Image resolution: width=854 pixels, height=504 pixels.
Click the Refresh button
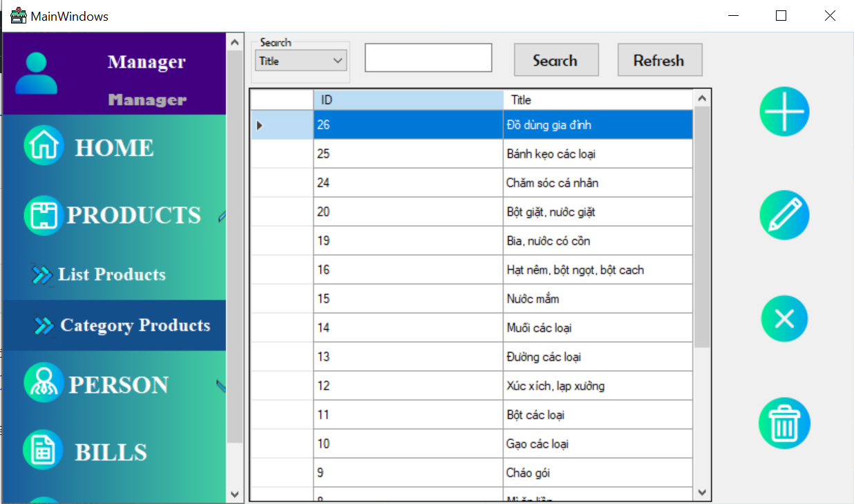pos(660,60)
